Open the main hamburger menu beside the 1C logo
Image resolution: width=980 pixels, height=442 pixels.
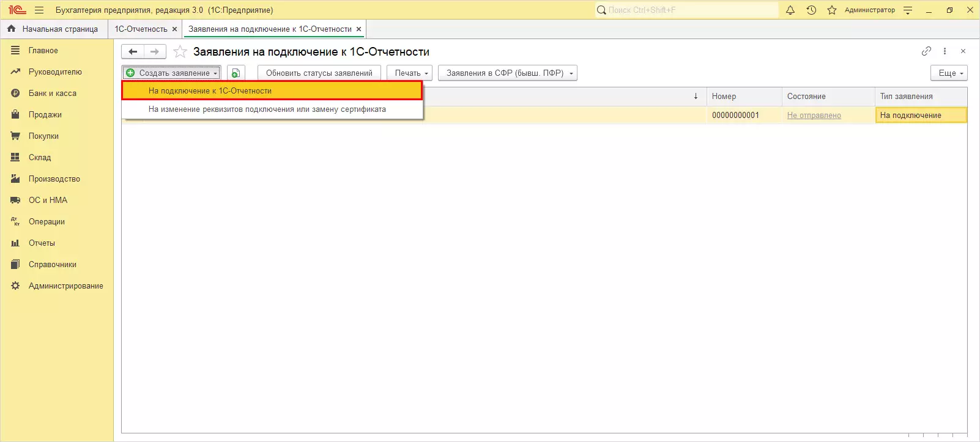[39, 10]
